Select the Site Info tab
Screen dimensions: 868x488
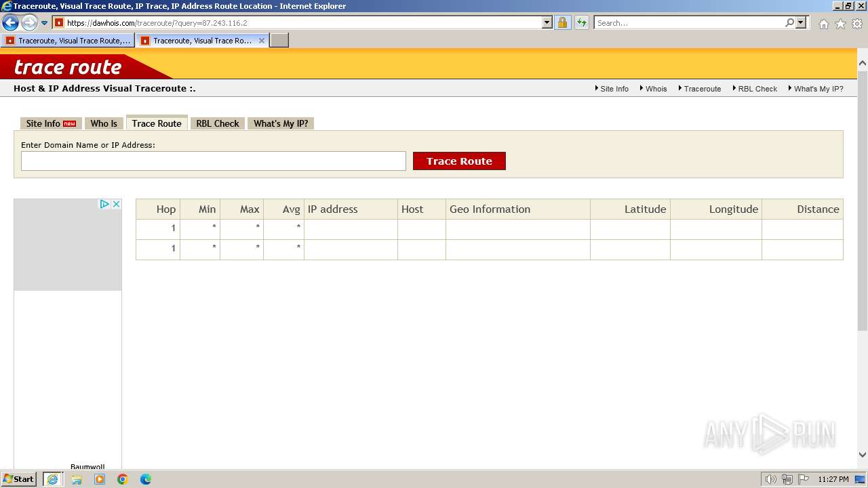tap(51, 123)
